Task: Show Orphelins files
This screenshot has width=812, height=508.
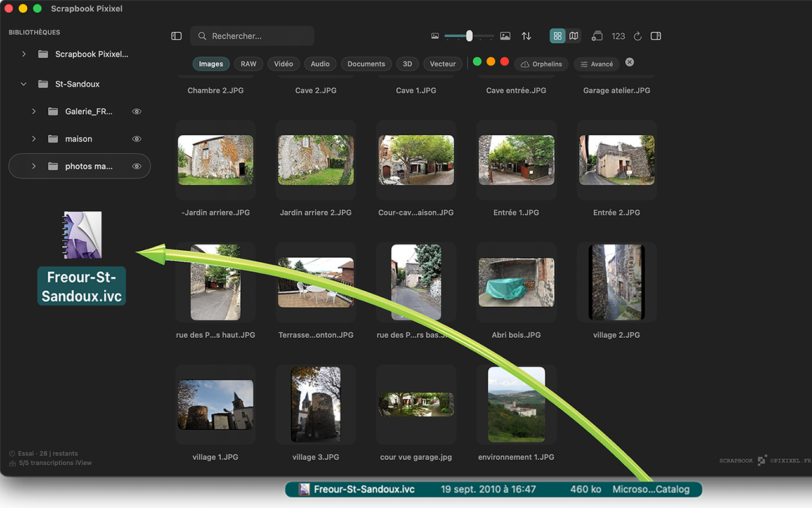Action: point(542,64)
